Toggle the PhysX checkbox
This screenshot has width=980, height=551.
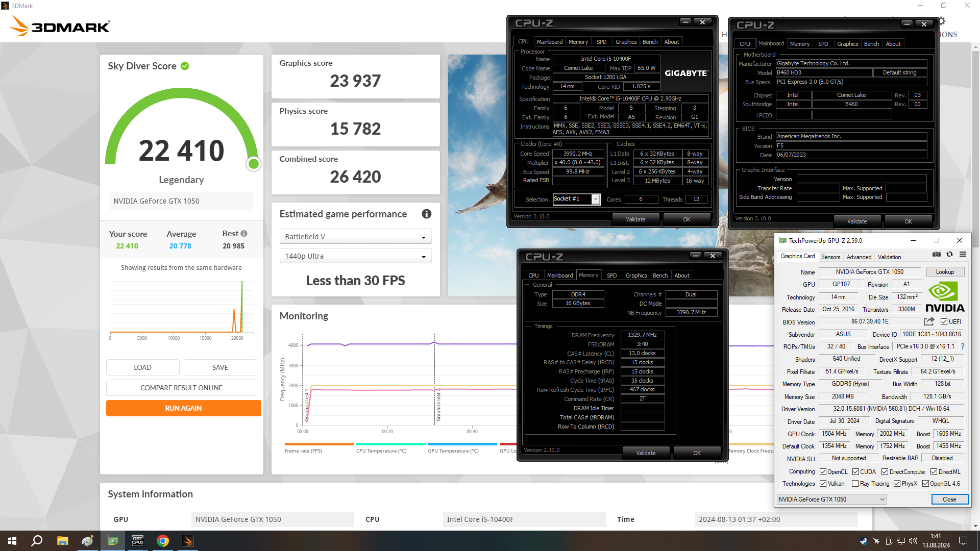897,484
